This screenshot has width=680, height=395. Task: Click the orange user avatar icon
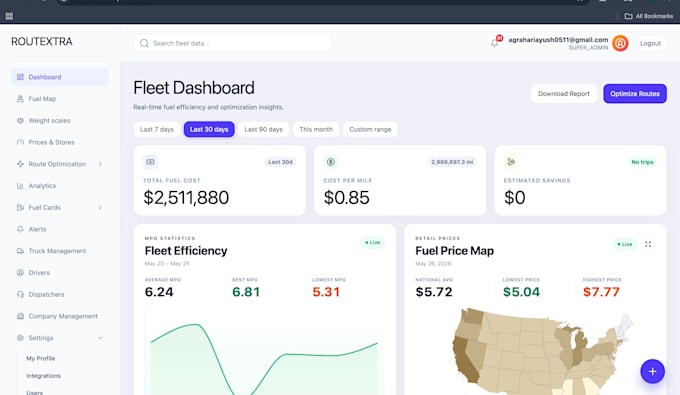tap(620, 43)
